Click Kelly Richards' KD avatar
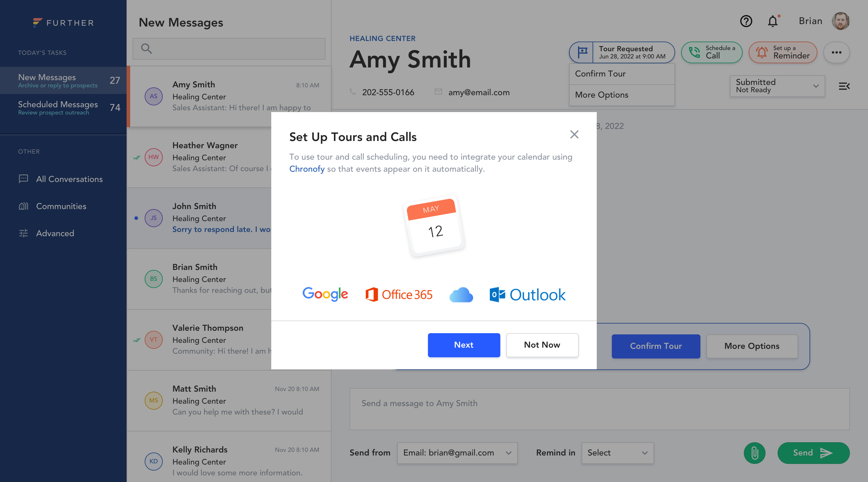This screenshot has width=868, height=482. [153, 462]
